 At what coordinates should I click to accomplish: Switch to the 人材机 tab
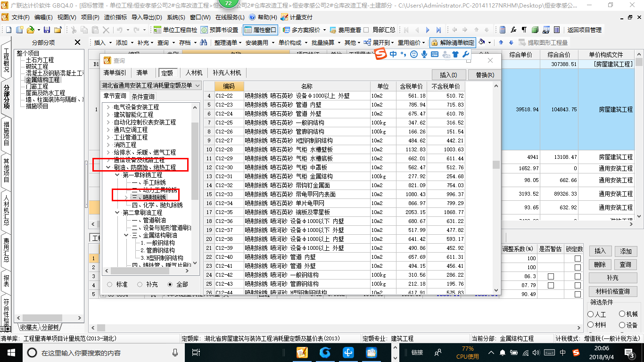pos(194,73)
